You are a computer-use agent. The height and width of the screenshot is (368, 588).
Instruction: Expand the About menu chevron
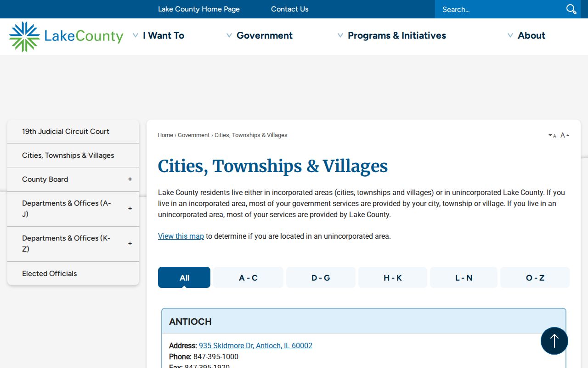pyautogui.click(x=510, y=35)
